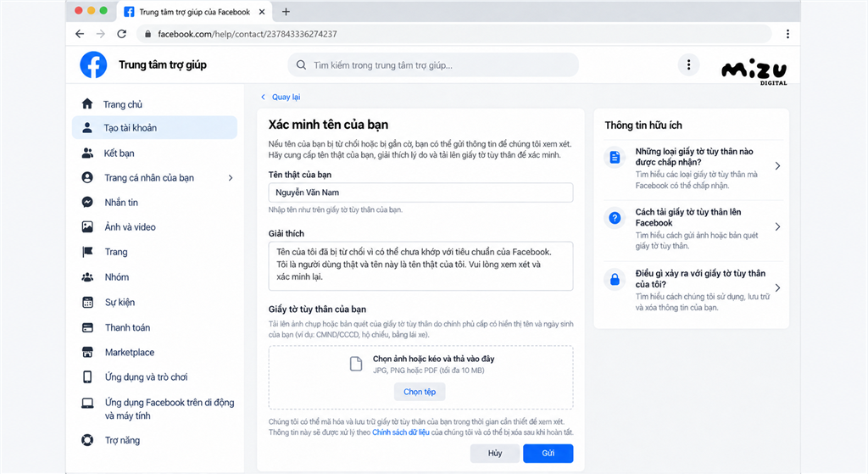Click the Facebook logo in Help Center header
This screenshot has height=474, width=868.
[x=93, y=64]
